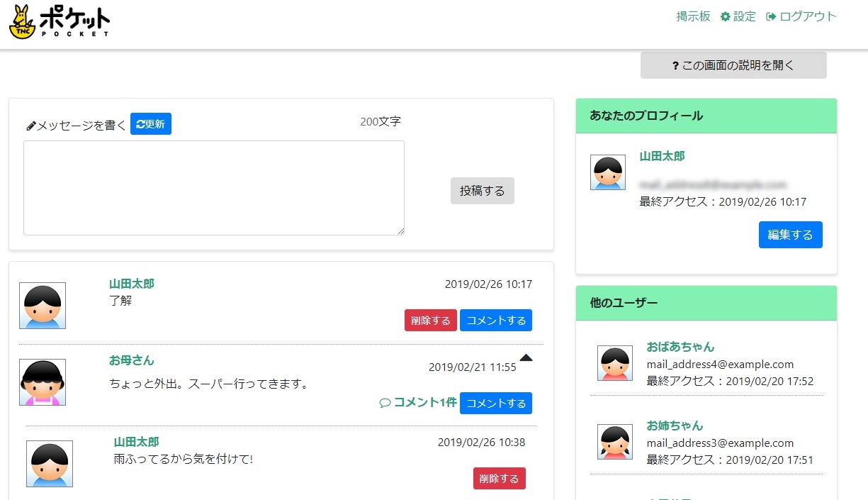The height and width of the screenshot is (500, 868).
Task: Open the screen explanation with この画面の説明を開く
Action: click(733, 65)
